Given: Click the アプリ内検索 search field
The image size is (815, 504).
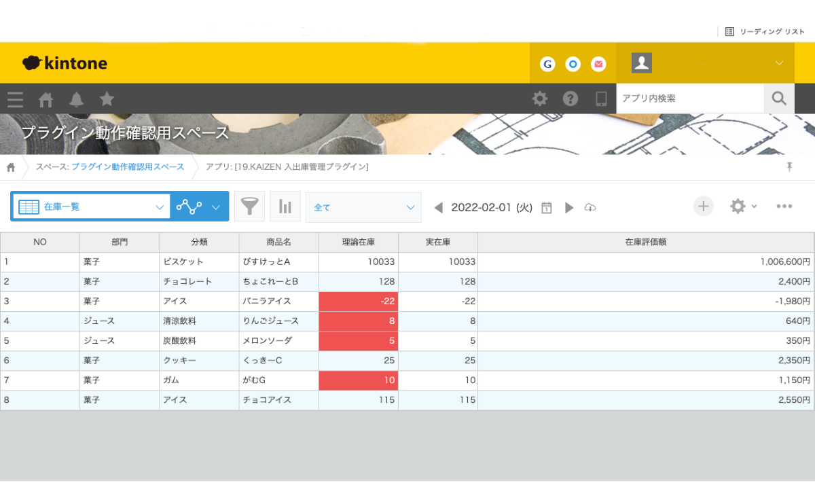Looking at the screenshot, I should pos(689,99).
